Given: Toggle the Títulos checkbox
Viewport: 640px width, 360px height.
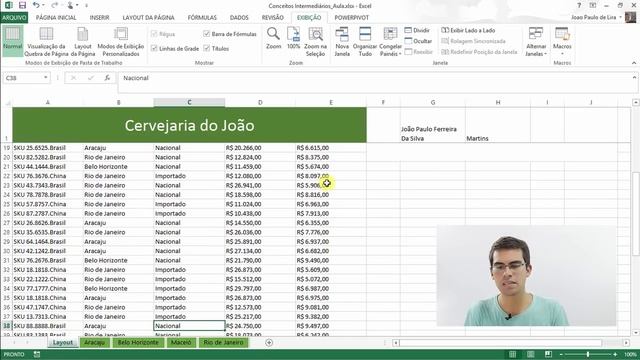Looking at the screenshot, I should click(x=206, y=48).
